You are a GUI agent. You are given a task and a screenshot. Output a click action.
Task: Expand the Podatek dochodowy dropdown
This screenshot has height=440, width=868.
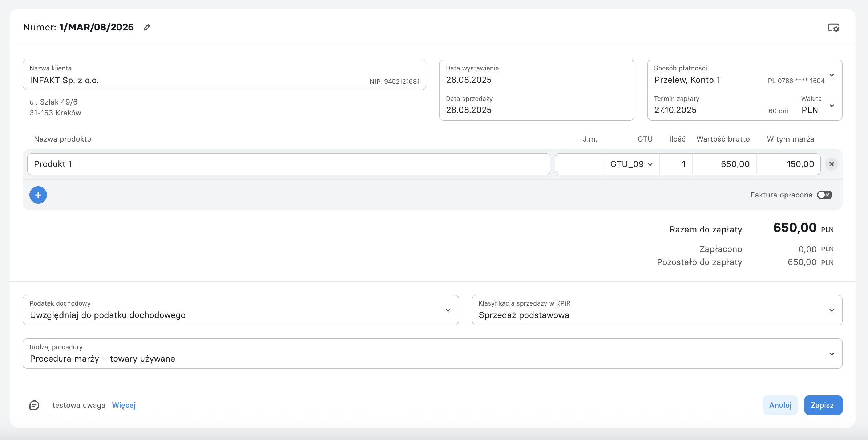point(241,310)
